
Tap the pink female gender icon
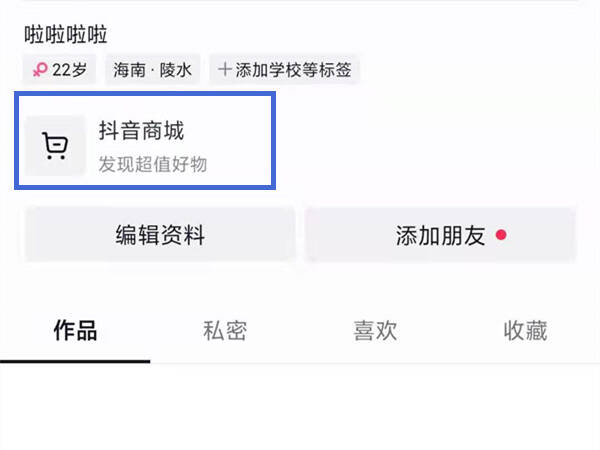[40, 70]
